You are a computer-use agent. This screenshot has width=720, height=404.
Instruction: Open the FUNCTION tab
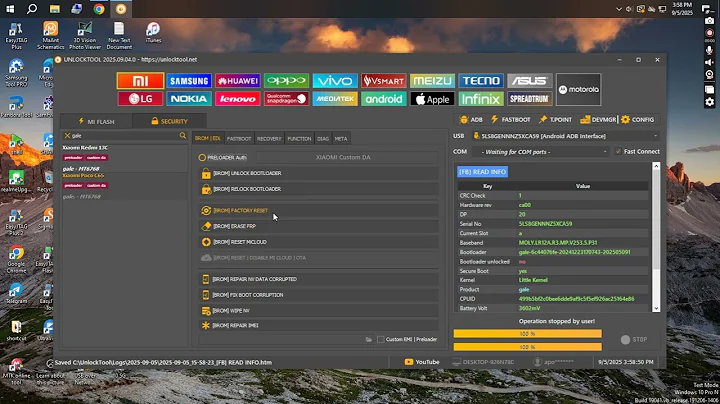click(x=299, y=139)
